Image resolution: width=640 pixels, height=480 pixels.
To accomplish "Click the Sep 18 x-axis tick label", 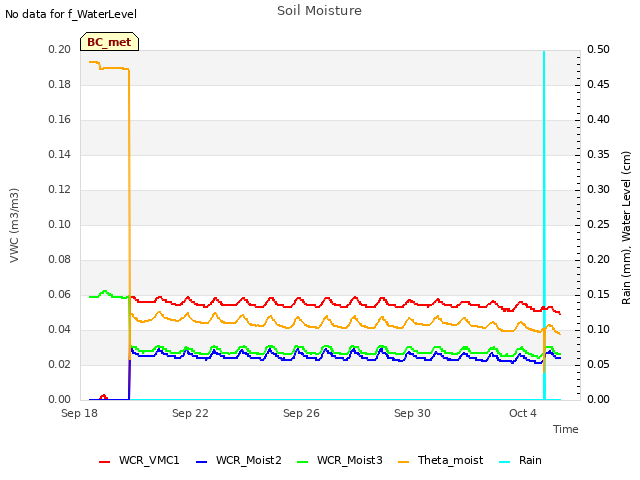I will [x=79, y=413].
